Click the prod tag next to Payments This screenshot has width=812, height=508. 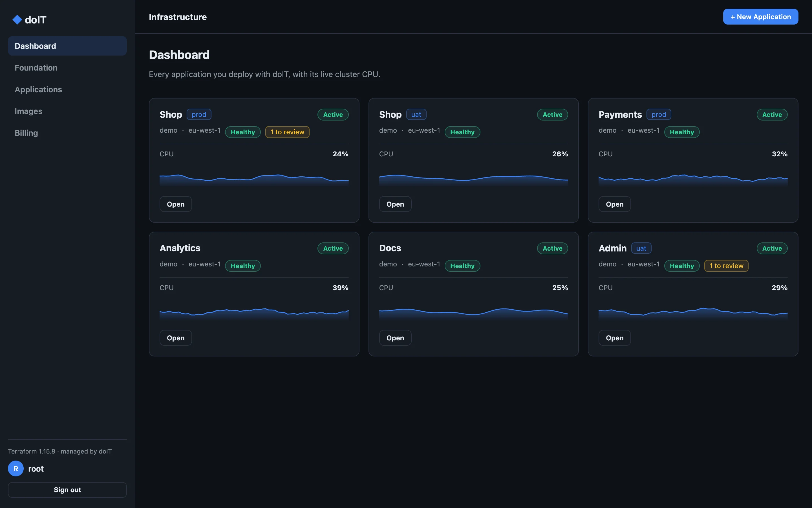pos(659,115)
